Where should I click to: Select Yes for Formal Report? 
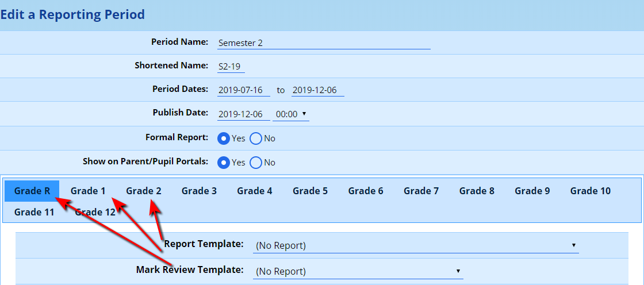(224, 138)
